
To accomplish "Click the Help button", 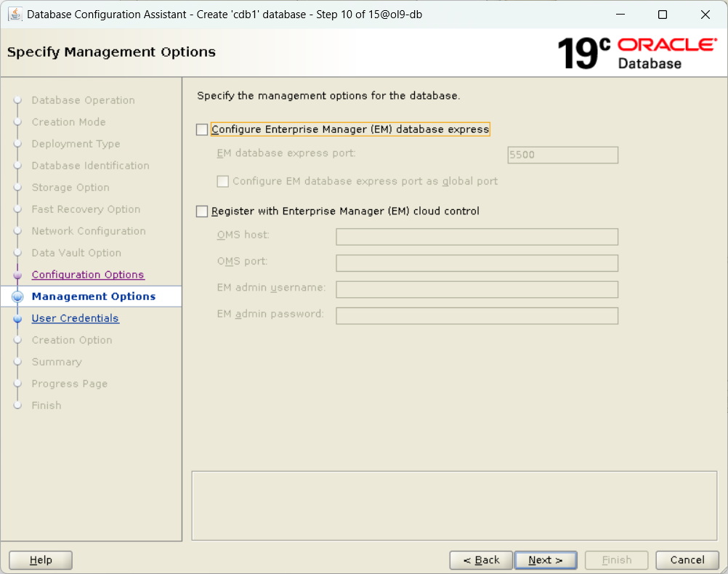I will click(41, 560).
